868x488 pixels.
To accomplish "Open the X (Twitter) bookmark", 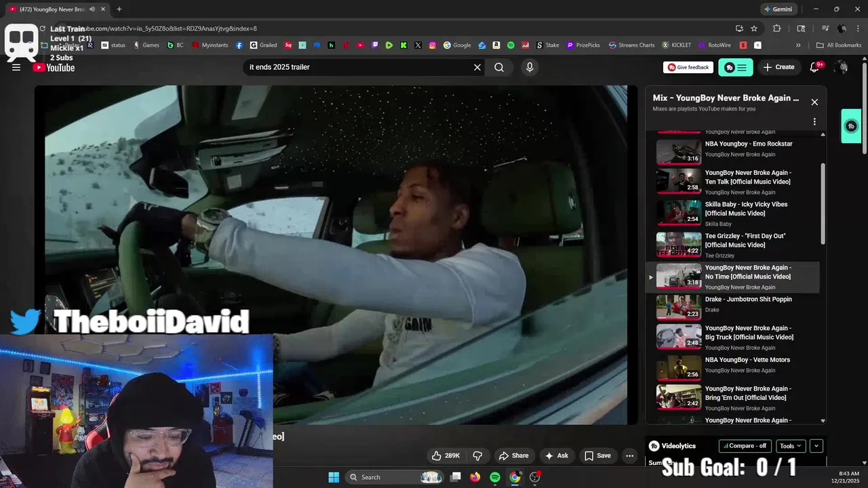I will (418, 45).
